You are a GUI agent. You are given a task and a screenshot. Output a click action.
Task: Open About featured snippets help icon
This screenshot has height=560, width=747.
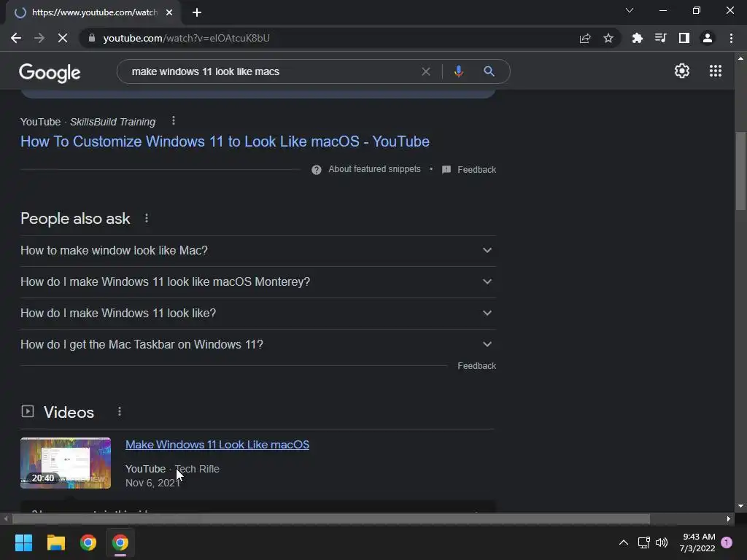pyautogui.click(x=317, y=170)
